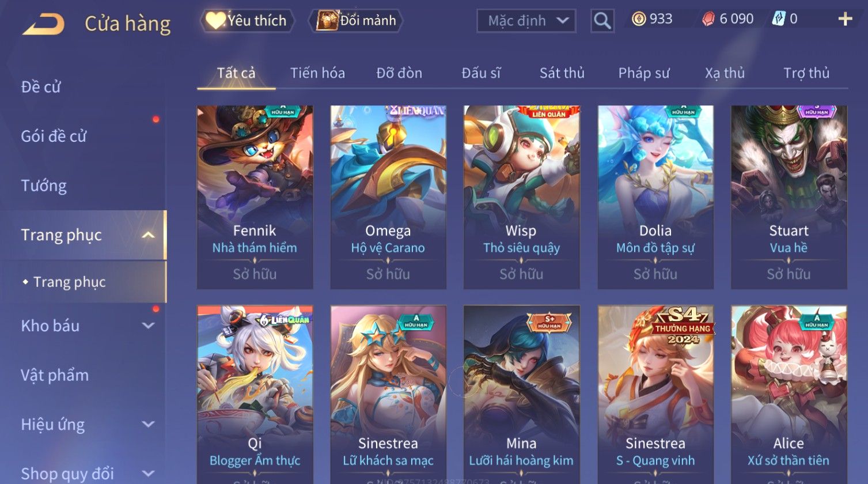
Task: Tap the golden back arrow icon
Action: pyautogui.click(x=43, y=24)
